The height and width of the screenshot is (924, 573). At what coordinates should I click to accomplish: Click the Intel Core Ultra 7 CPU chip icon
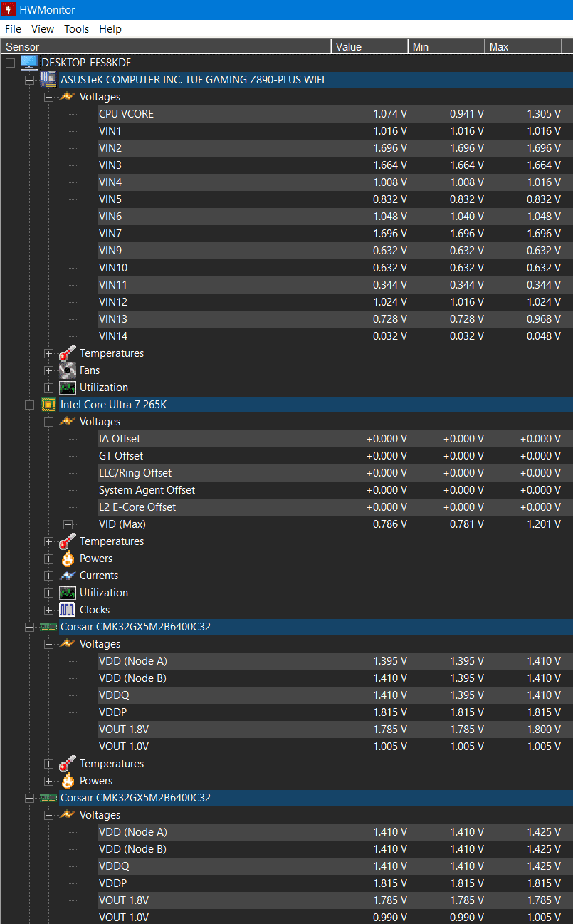48,405
